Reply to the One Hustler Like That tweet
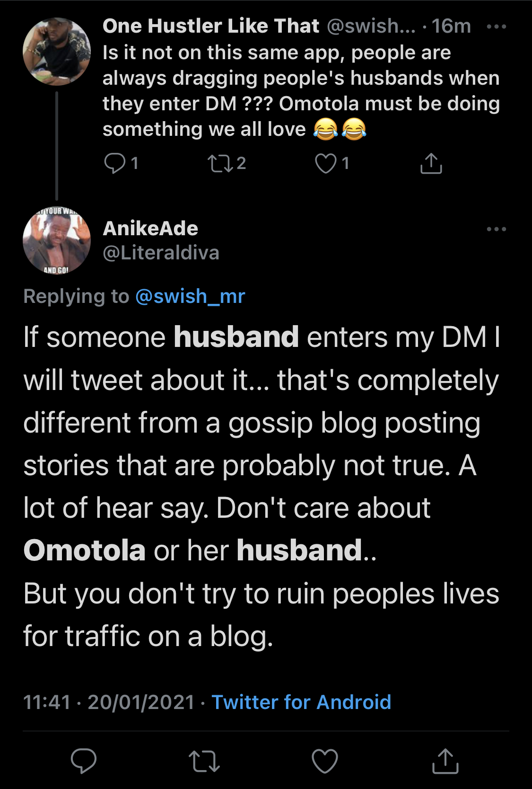 click(114, 163)
